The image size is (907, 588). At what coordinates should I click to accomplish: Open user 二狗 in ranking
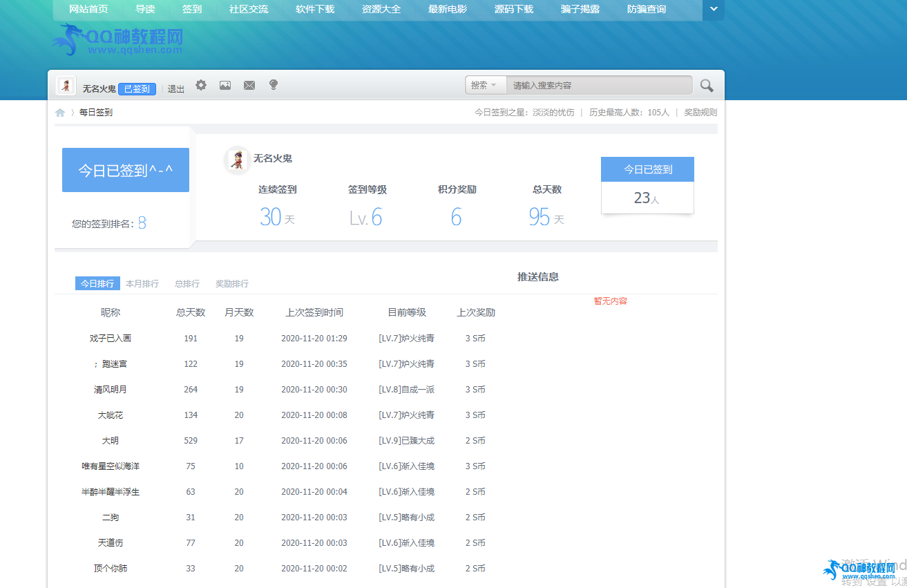[x=111, y=518]
